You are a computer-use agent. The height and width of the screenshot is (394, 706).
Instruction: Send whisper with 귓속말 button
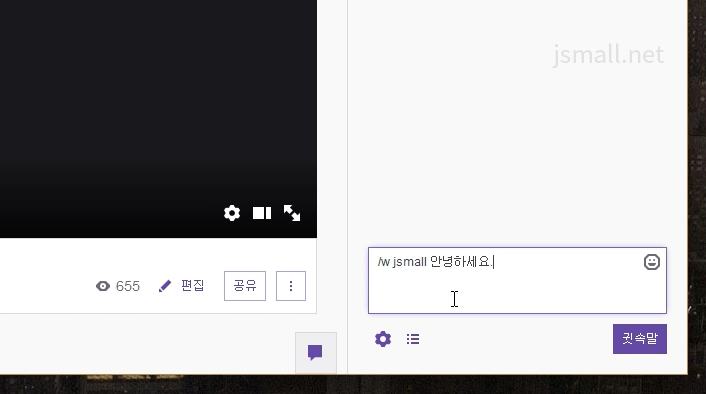(640, 339)
